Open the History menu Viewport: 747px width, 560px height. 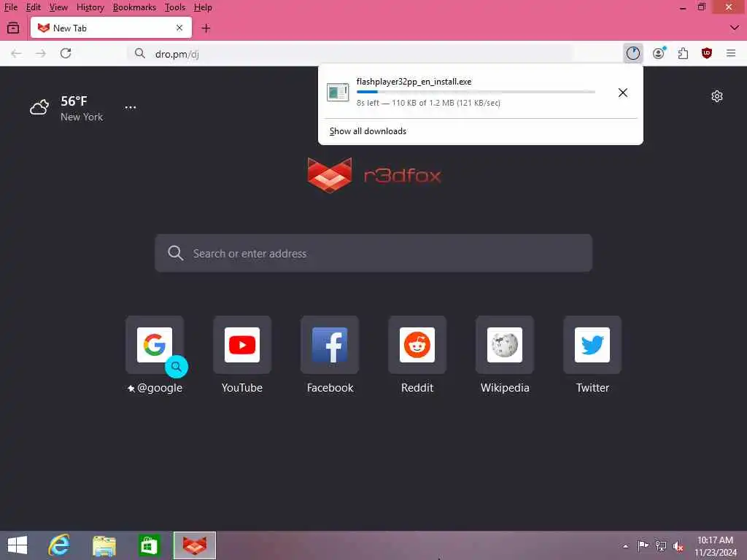[x=90, y=7]
